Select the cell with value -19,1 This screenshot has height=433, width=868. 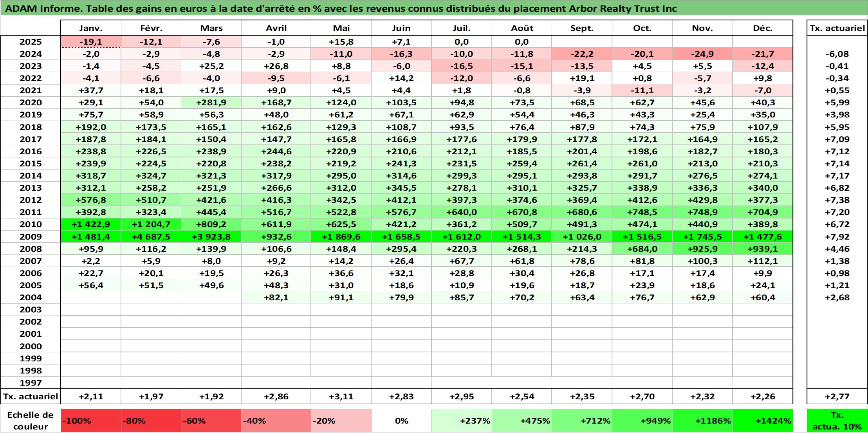91,41
